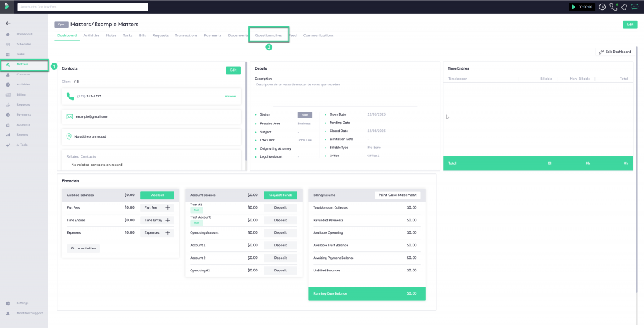644x328 pixels.
Task: Open Schedules from the sidebar
Action: tap(24, 44)
